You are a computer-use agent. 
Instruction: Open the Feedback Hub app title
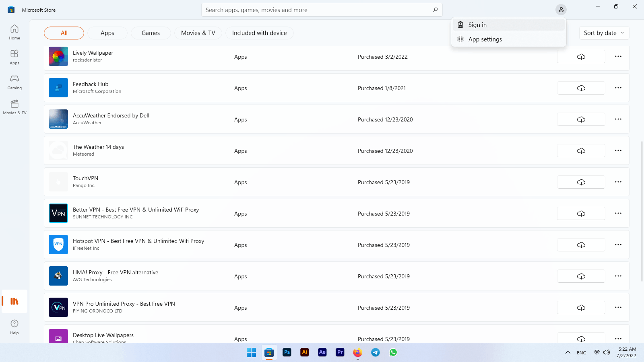[x=91, y=84]
